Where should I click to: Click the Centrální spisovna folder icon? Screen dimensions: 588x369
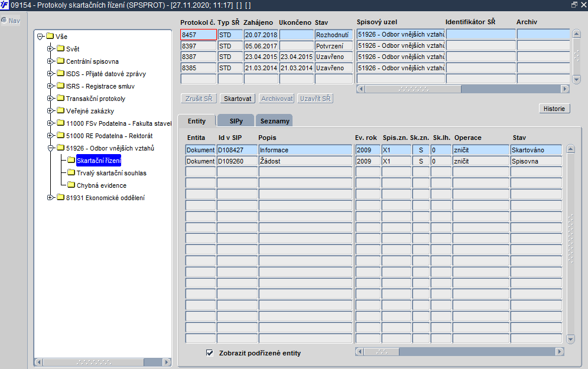click(60, 61)
